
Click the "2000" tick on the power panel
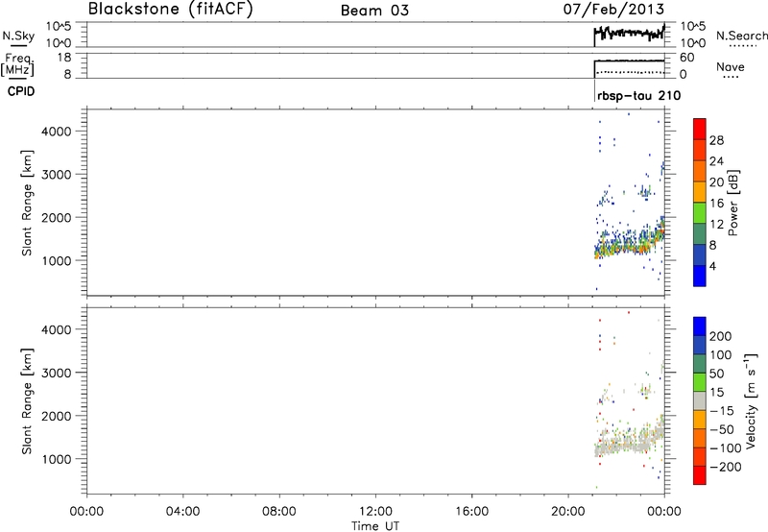pos(57,217)
